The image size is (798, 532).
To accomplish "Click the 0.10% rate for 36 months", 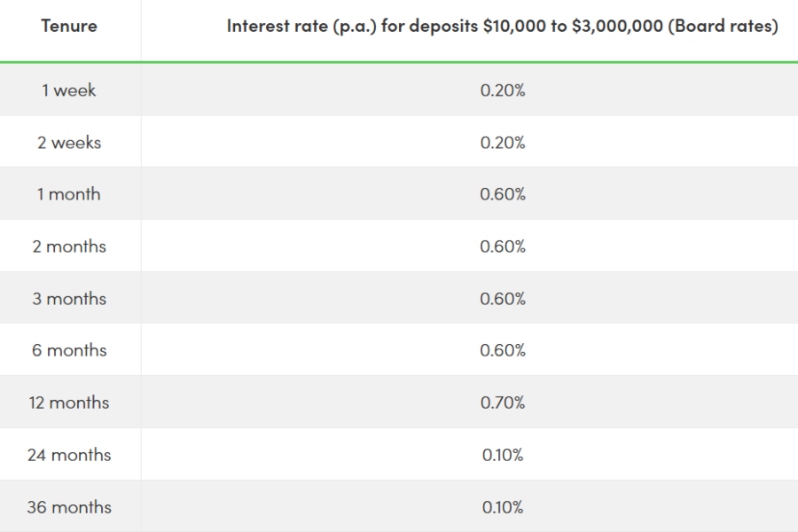I will click(503, 507).
